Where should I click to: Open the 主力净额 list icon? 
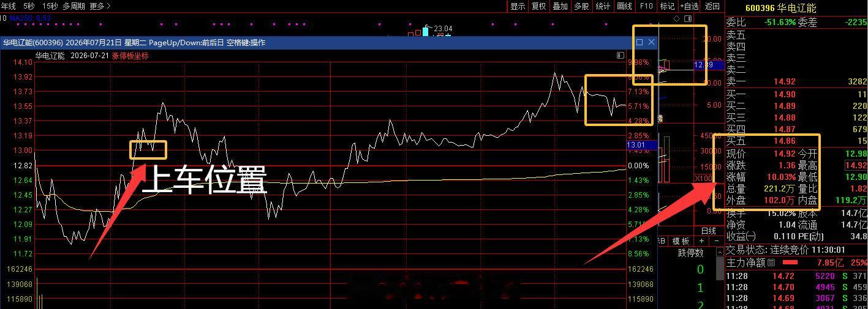tap(771, 262)
